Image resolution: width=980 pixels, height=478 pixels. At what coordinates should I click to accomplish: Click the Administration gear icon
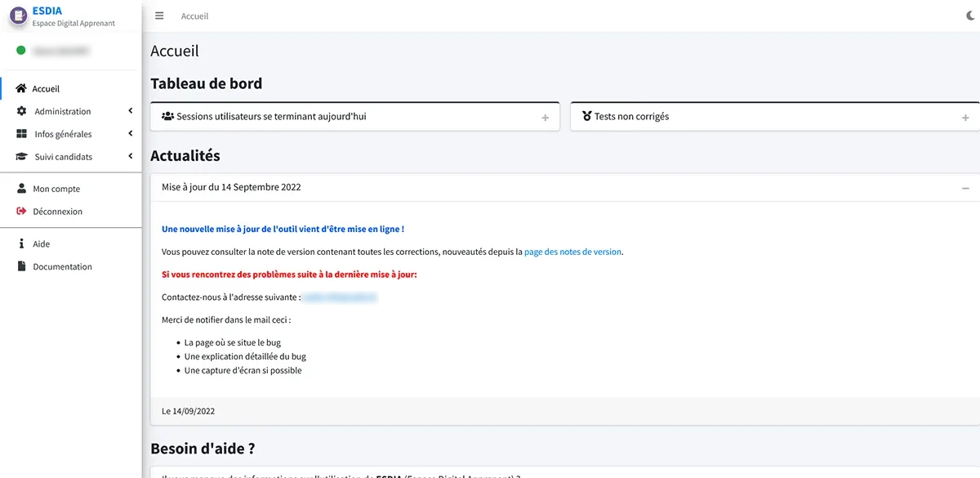pyautogui.click(x=21, y=111)
